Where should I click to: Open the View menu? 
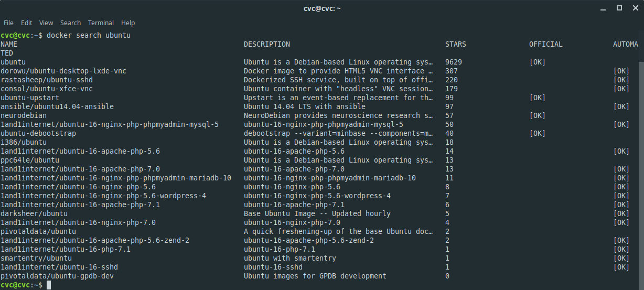(x=46, y=23)
